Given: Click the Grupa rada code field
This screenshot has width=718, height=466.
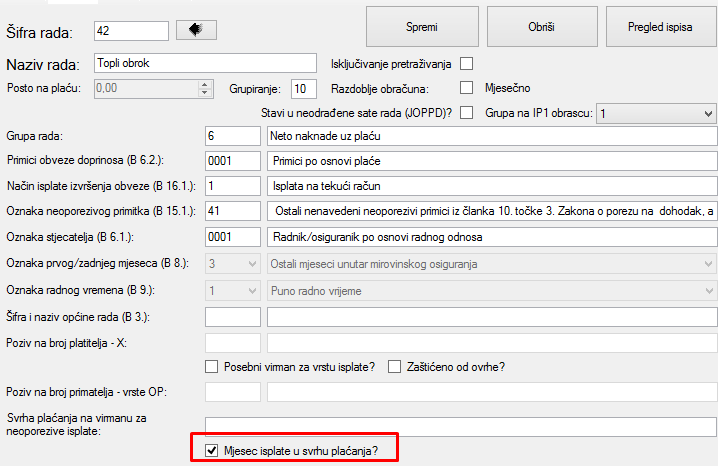Looking at the screenshot, I should (231, 135).
